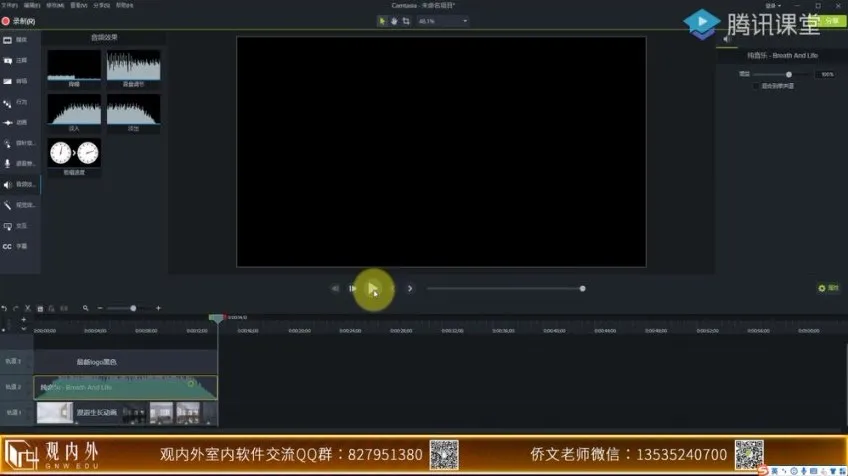Select the Fade Out audio effect
This screenshot has width=848, height=476.
click(x=134, y=113)
